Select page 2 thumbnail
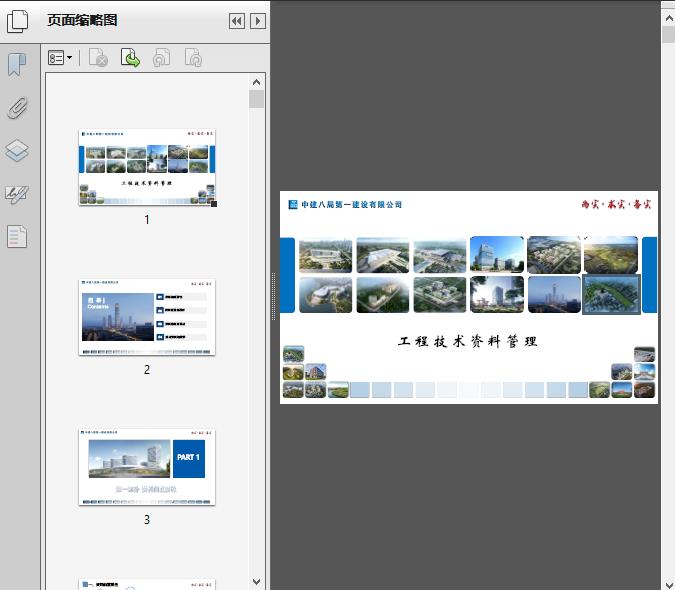The height and width of the screenshot is (590, 675). pos(147,317)
